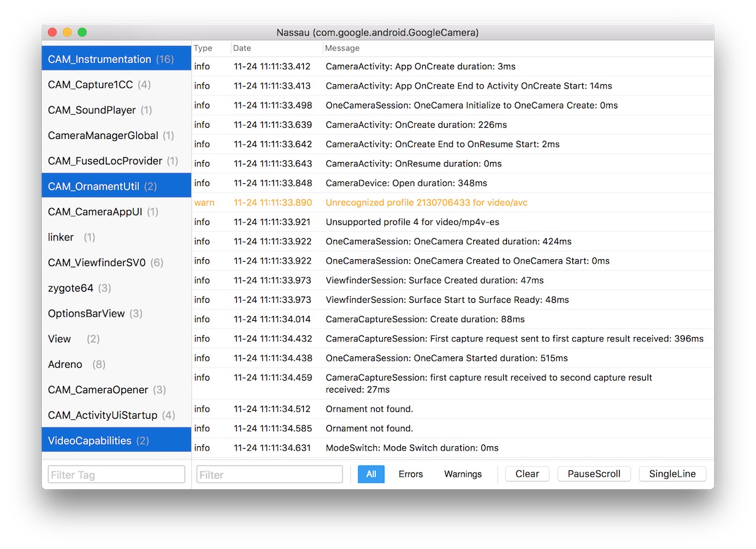Select row CameraActivity: OnCreate duration: 226ms
This screenshot has width=756, height=549.
(453, 125)
